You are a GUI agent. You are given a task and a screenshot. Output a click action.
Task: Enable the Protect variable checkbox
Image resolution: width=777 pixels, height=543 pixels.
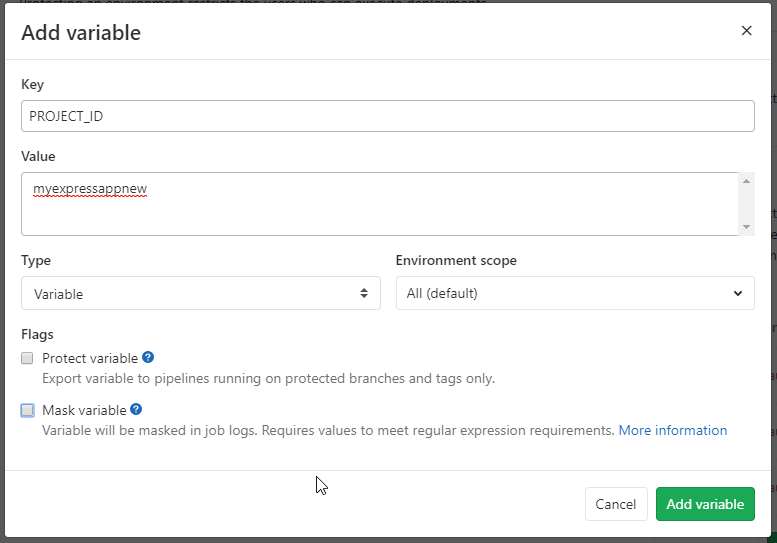27,358
